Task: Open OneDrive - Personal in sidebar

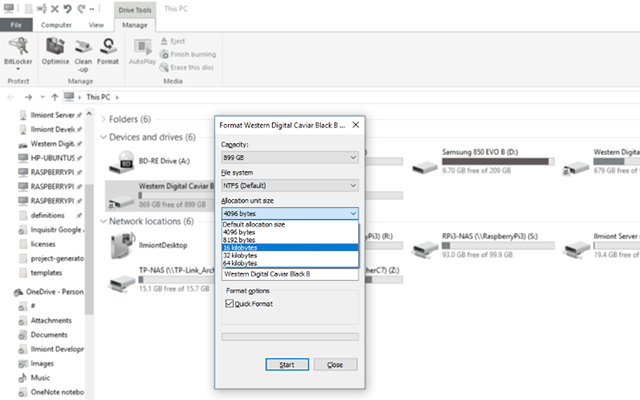Action: (49, 292)
